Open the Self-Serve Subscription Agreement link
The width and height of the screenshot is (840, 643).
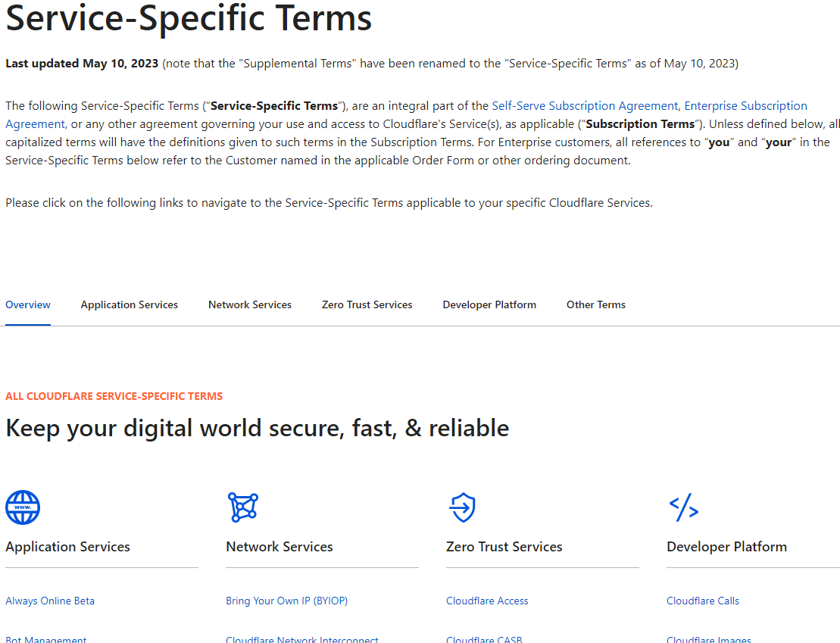click(x=585, y=106)
